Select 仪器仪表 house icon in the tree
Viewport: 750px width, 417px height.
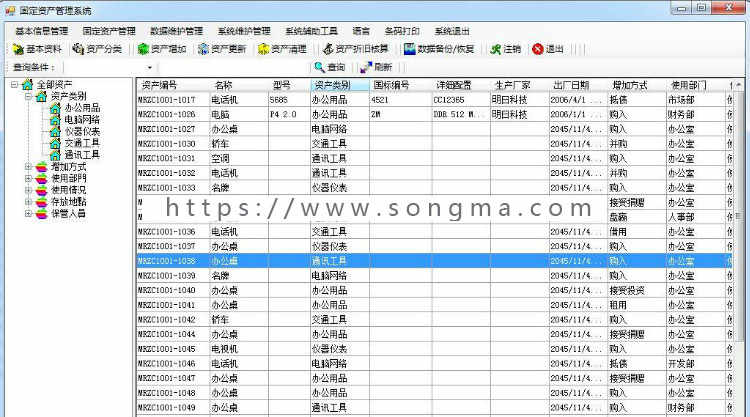coord(55,132)
